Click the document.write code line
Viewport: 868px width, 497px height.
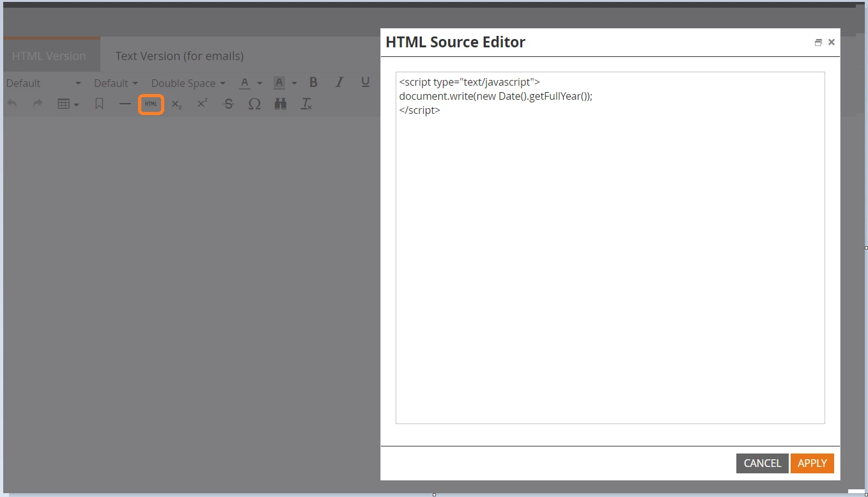click(x=496, y=96)
